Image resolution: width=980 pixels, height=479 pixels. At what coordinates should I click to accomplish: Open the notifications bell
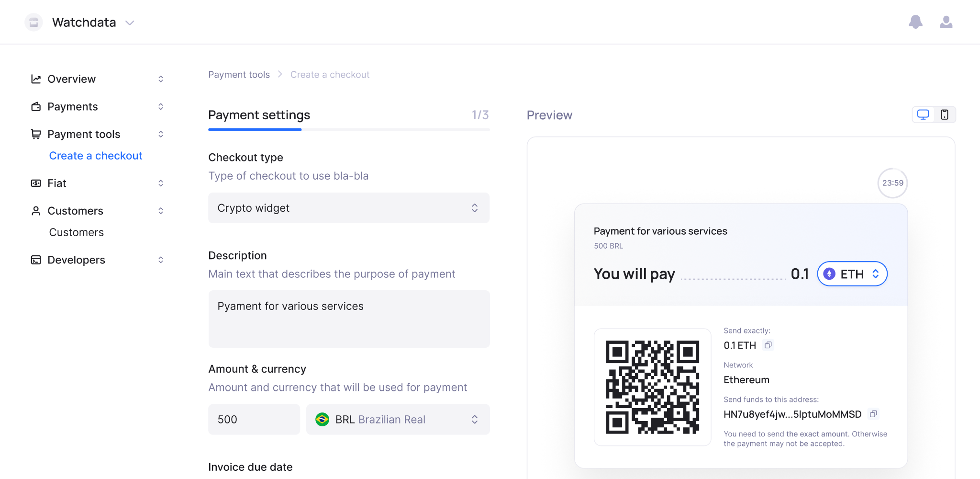click(x=915, y=22)
